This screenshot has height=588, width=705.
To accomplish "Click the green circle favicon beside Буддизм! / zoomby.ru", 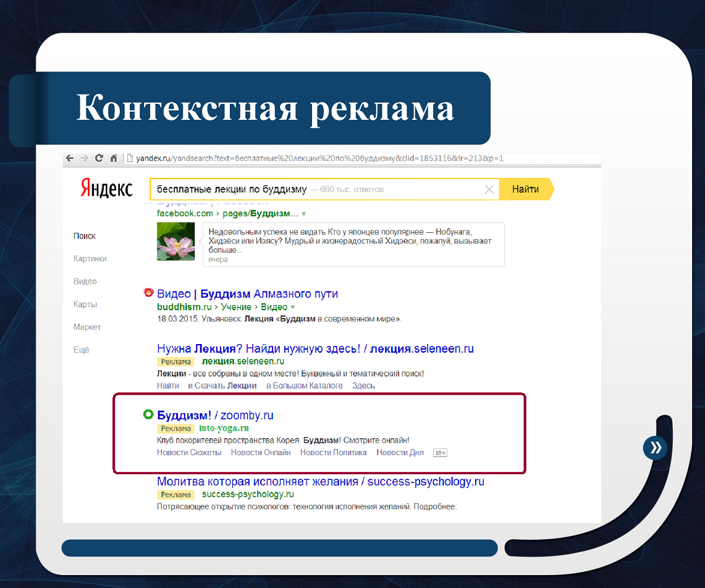I will tap(148, 414).
